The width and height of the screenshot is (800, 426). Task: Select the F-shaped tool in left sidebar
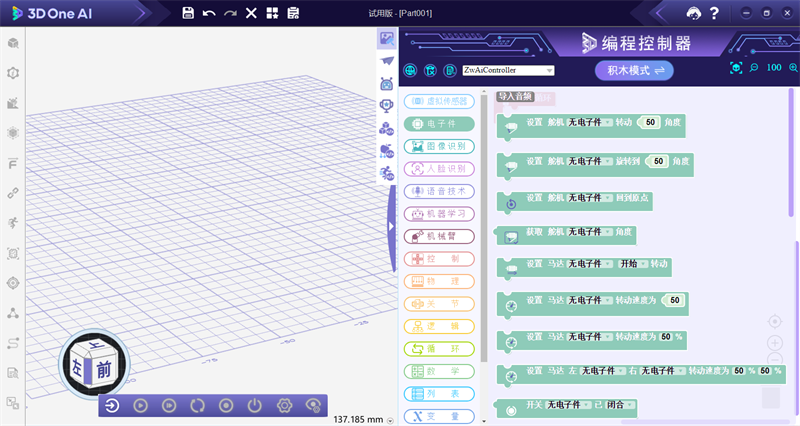(x=13, y=164)
